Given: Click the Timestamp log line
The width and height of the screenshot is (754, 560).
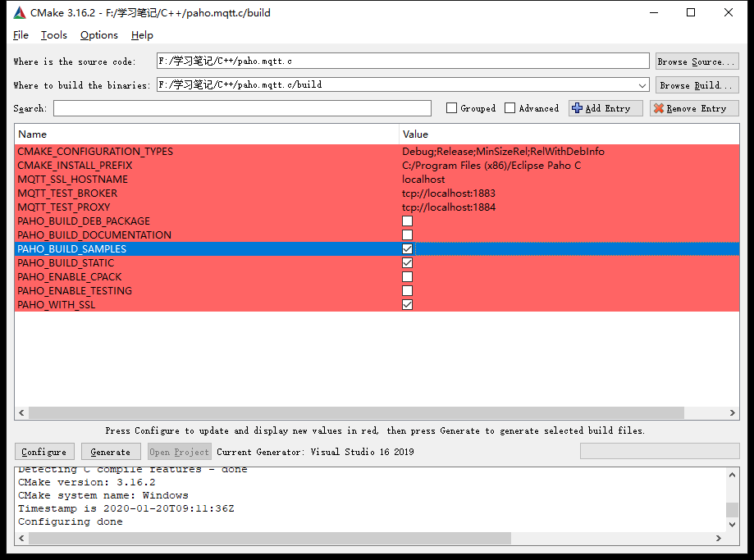Looking at the screenshot, I should 126,508.
